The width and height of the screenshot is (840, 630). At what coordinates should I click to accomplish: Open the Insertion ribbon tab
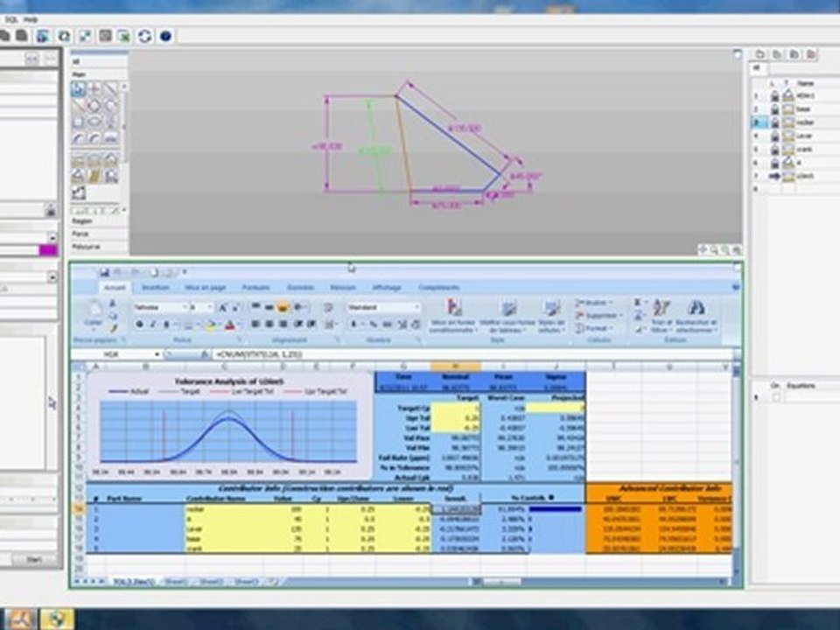156,288
